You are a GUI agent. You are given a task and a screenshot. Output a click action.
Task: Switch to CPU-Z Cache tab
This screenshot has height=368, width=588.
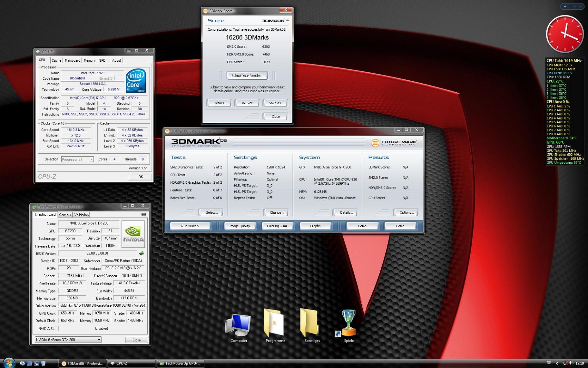pos(56,60)
